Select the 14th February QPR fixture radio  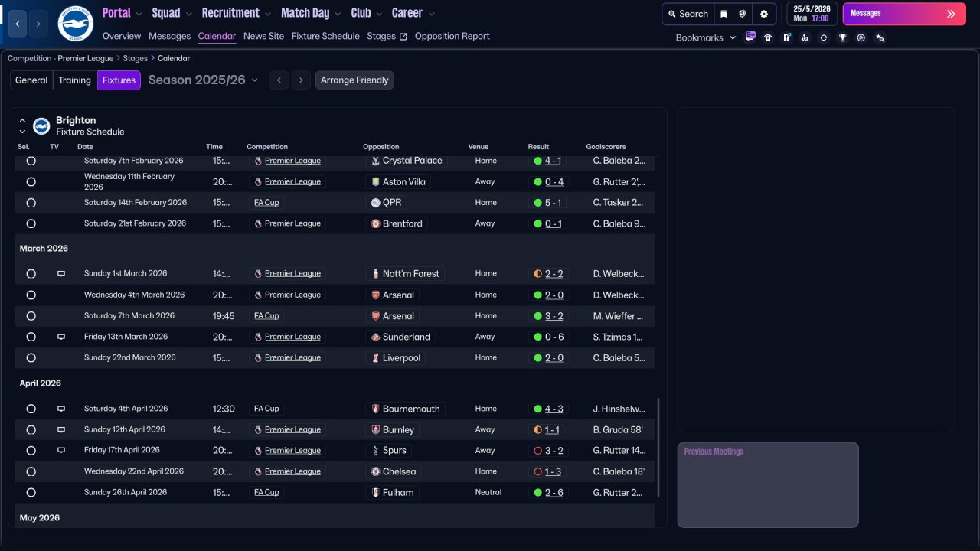pyautogui.click(x=31, y=203)
